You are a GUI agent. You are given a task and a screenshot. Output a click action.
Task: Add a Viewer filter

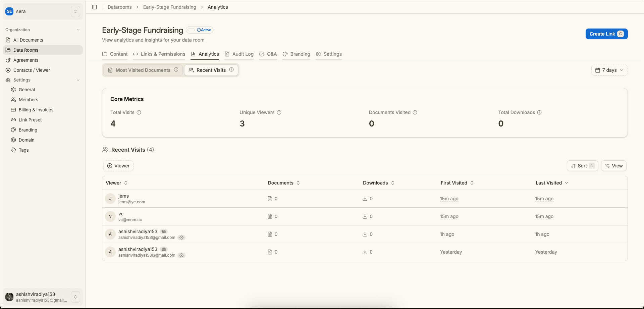pyautogui.click(x=118, y=166)
